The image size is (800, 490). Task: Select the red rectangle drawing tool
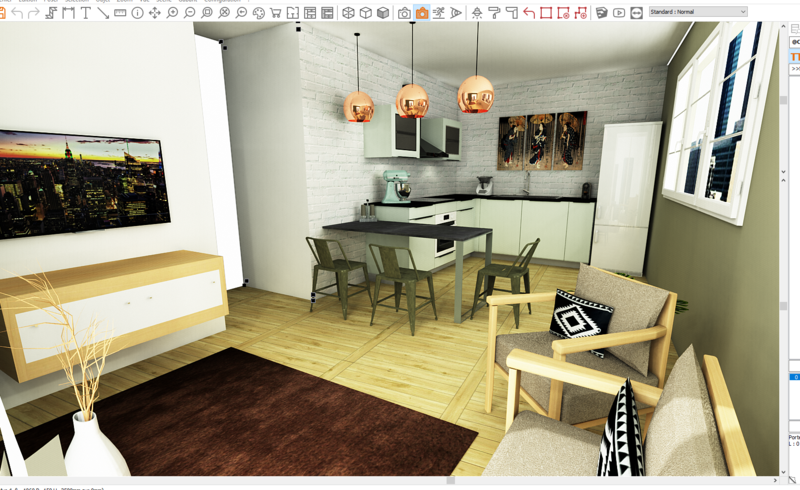click(x=546, y=13)
